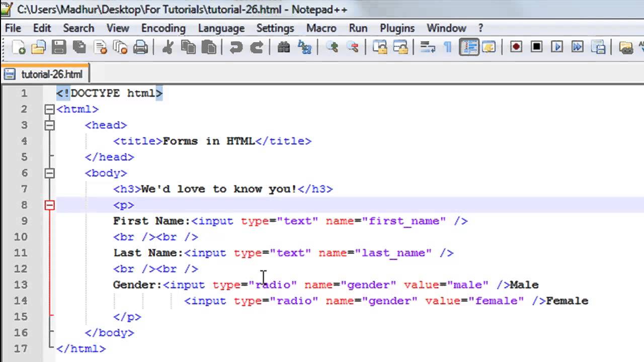
Task: Save the current recorded macro icon
Action: tap(599, 47)
